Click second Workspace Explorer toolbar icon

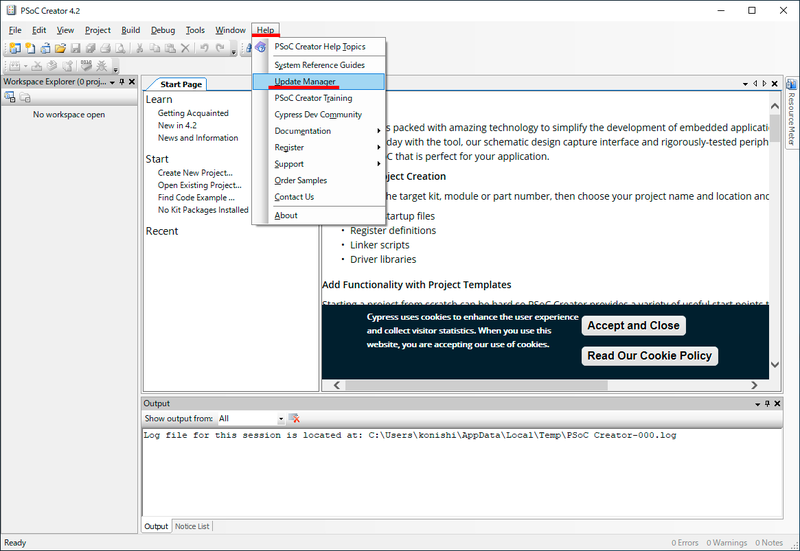25,97
